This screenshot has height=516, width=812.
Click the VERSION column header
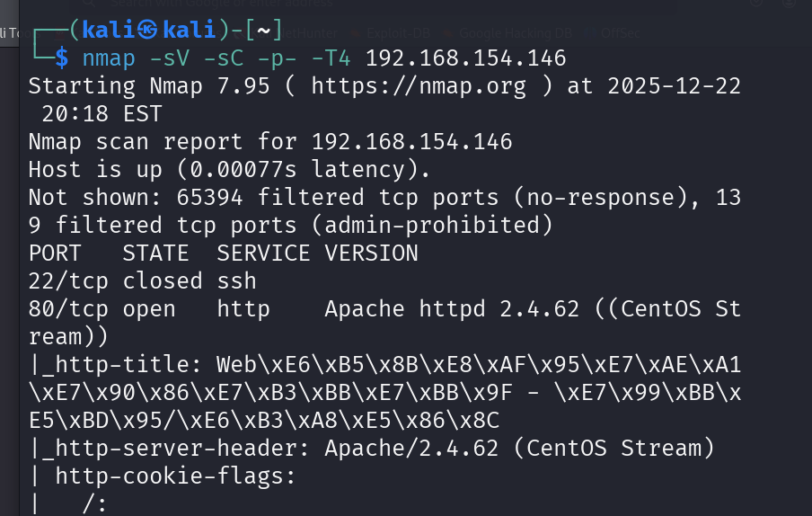[372, 253]
